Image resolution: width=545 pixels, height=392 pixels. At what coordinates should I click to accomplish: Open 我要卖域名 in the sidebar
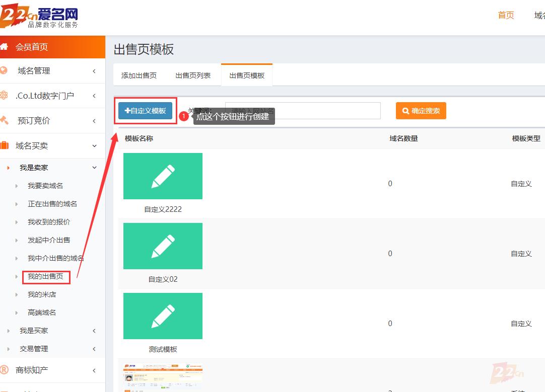45,186
